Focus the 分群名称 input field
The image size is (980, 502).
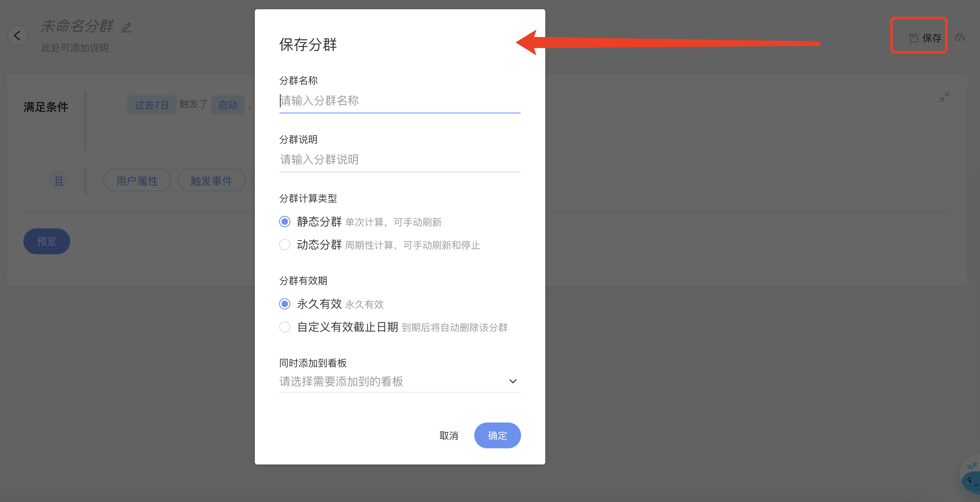[400, 101]
